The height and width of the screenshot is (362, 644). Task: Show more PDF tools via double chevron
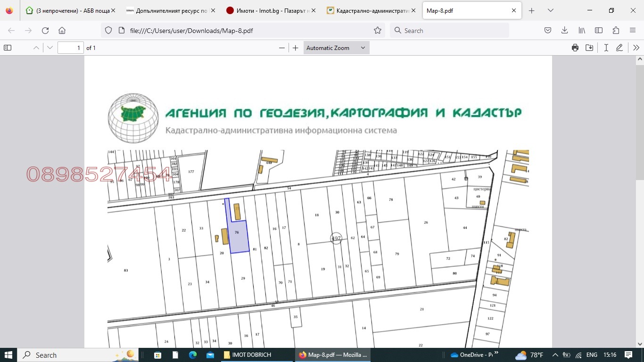pyautogui.click(x=636, y=48)
